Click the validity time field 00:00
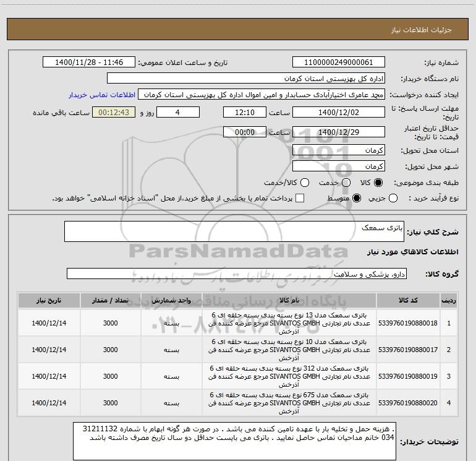Viewport: 476px width, 461px height. (x=245, y=132)
